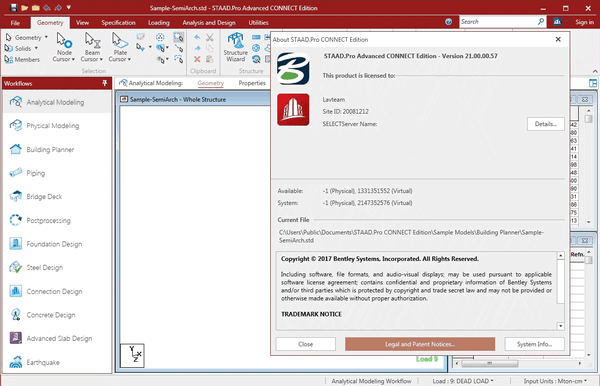Click the Copy icon in Clipboard group

click(x=209, y=49)
